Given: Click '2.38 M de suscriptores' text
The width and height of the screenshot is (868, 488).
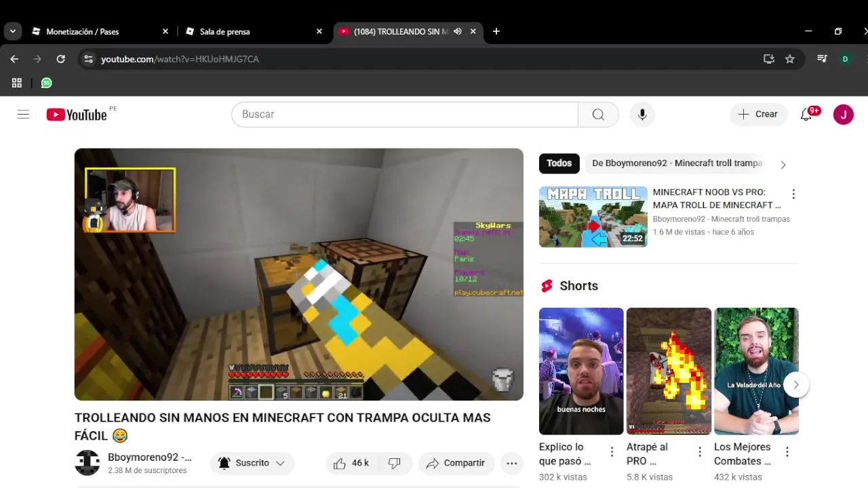Looking at the screenshot, I should click(x=147, y=470).
